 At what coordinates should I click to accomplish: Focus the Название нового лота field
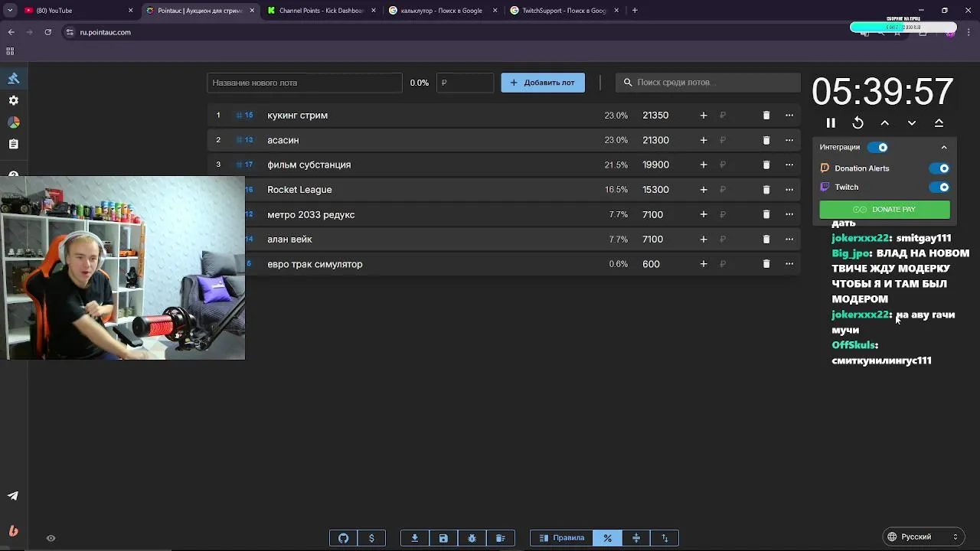(305, 83)
